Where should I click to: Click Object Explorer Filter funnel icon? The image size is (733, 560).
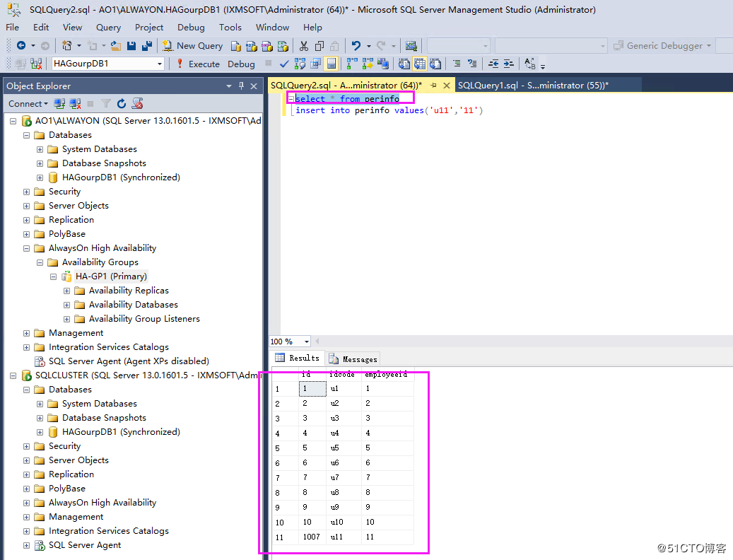106,104
